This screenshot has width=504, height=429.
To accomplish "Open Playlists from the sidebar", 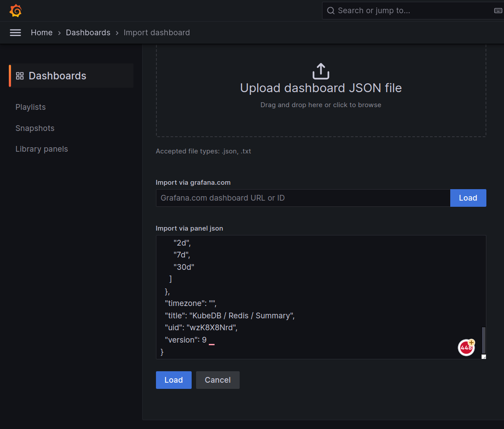I will (x=30, y=107).
